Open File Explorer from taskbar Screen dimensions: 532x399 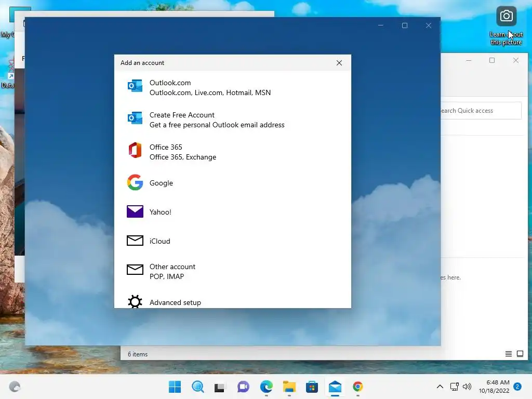click(x=289, y=387)
